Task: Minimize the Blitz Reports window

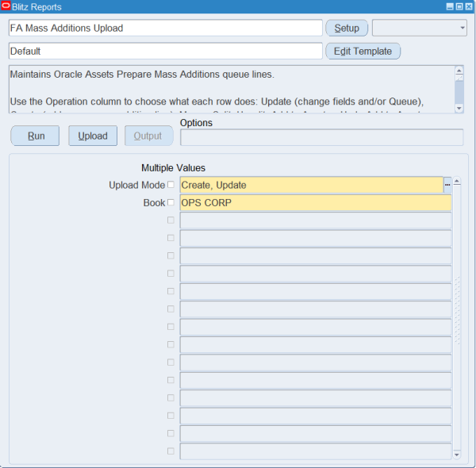Action: click(x=450, y=6)
